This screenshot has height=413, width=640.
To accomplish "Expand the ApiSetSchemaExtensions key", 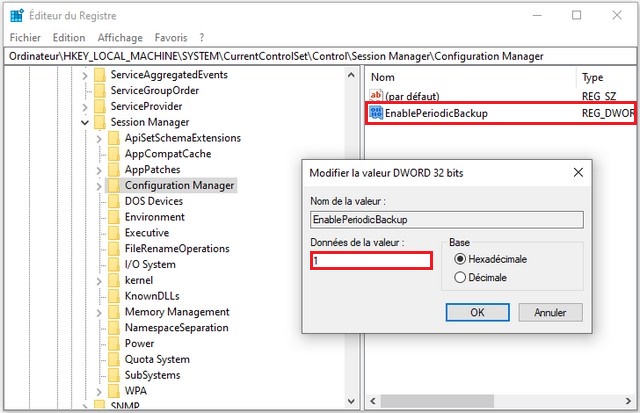I will pyautogui.click(x=98, y=138).
